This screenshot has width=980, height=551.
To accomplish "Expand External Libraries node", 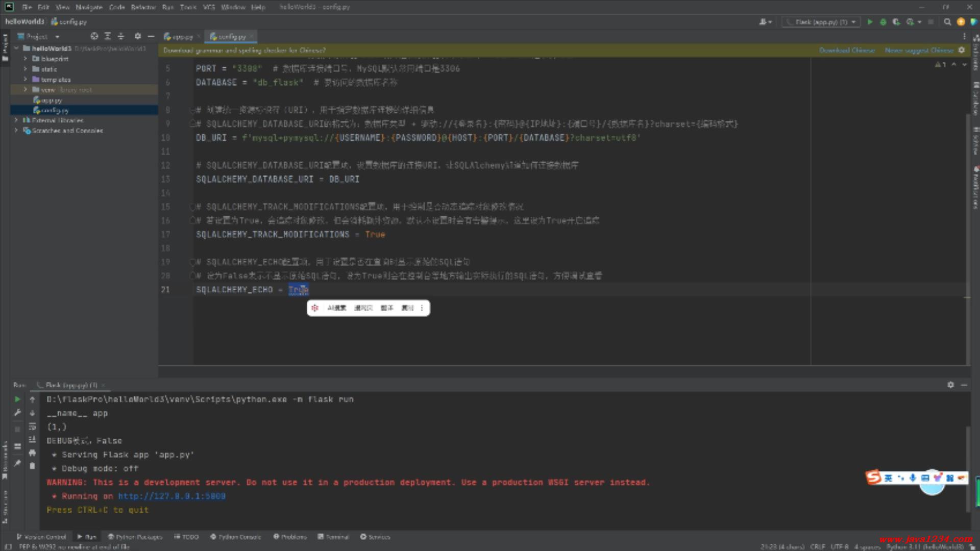I will pos(16,120).
